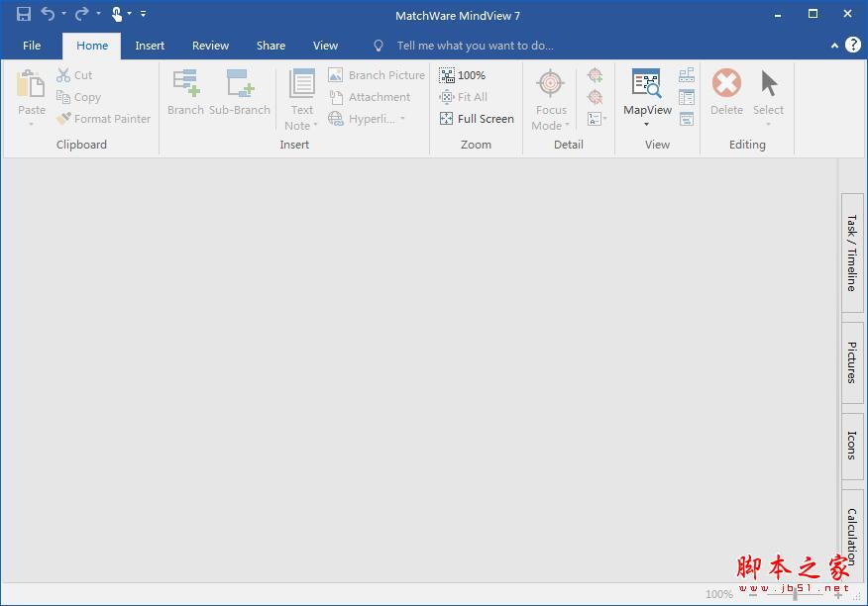Open the Hyperlink dropdown arrow
Image resolution: width=868 pixels, height=606 pixels.
point(402,119)
